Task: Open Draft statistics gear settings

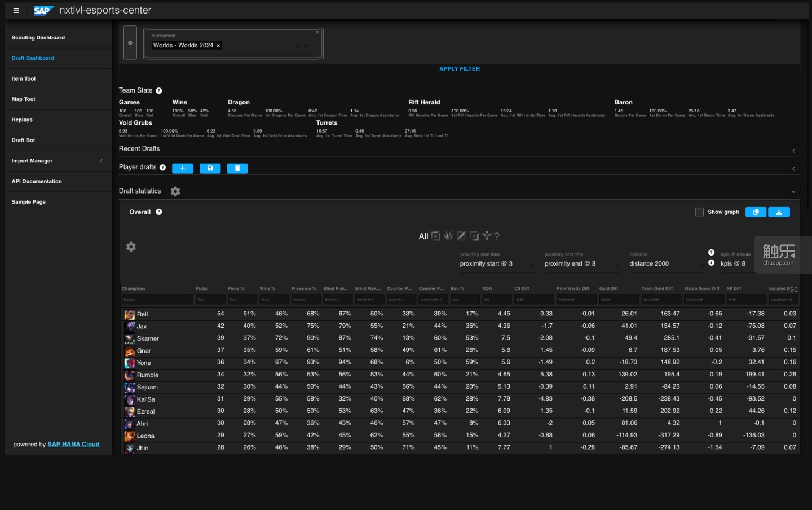Action: coord(175,191)
